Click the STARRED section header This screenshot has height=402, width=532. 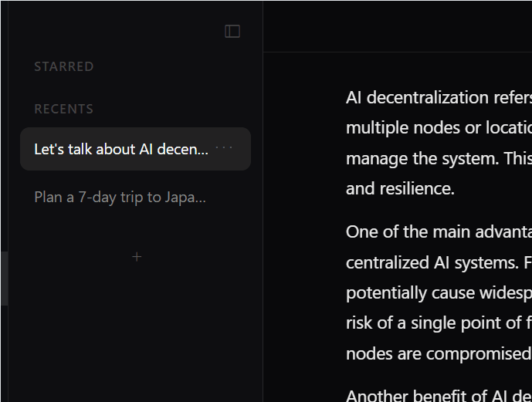[x=64, y=67]
